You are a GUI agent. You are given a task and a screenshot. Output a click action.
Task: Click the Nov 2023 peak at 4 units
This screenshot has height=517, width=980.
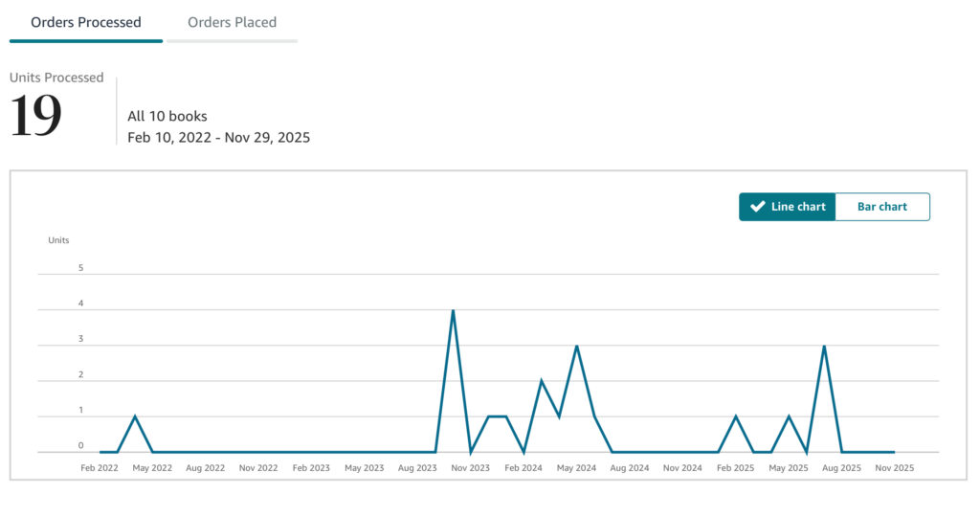click(x=453, y=311)
